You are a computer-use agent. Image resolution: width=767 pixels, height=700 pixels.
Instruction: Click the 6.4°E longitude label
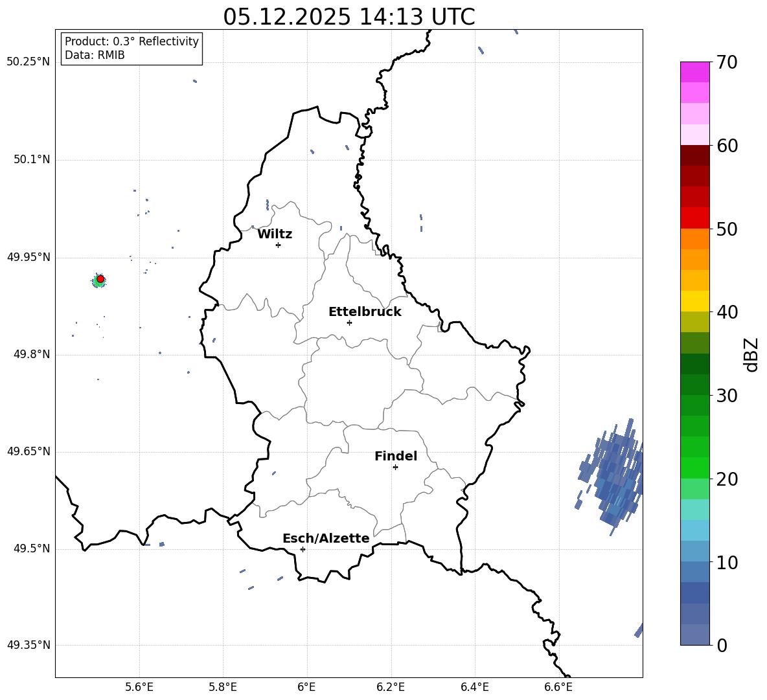(474, 687)
